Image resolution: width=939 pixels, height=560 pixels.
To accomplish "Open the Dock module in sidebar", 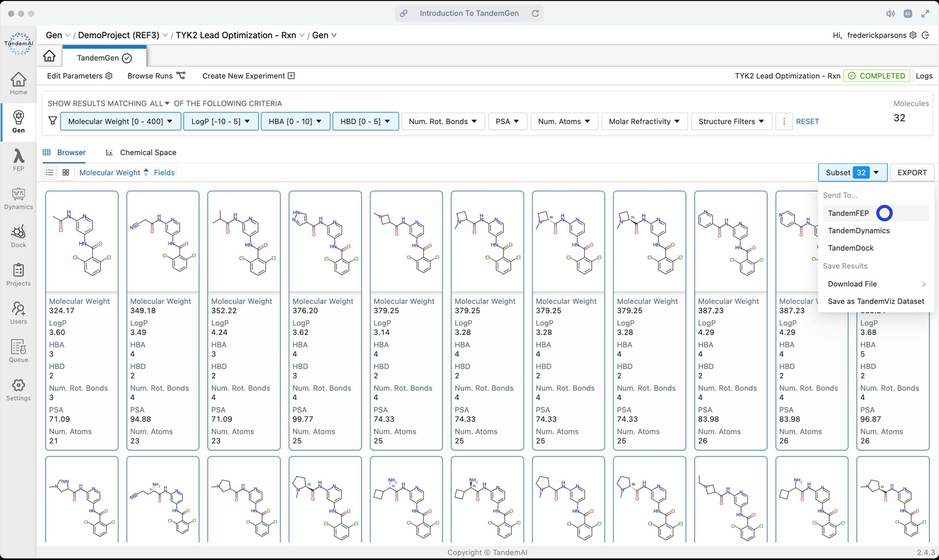I will pos(18,237).
